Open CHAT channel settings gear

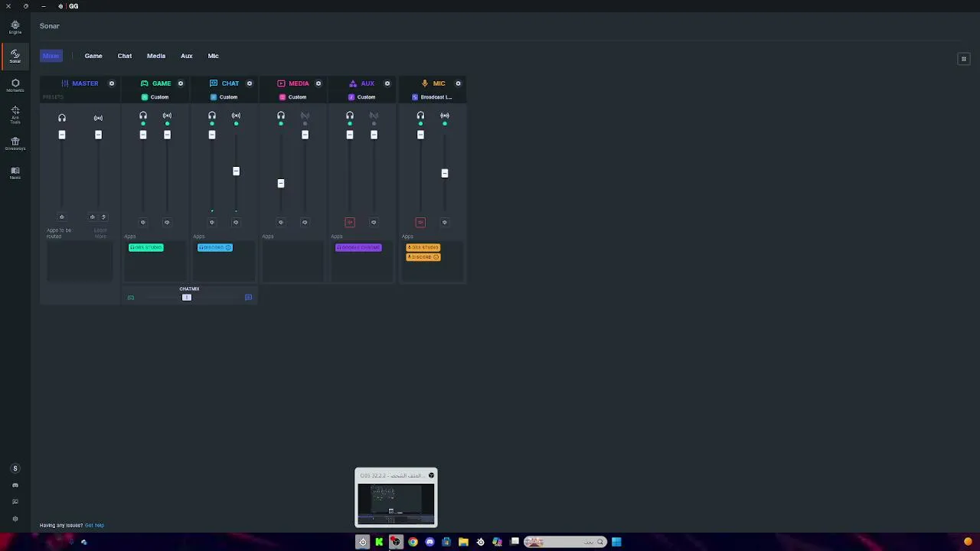click(249, 83)
